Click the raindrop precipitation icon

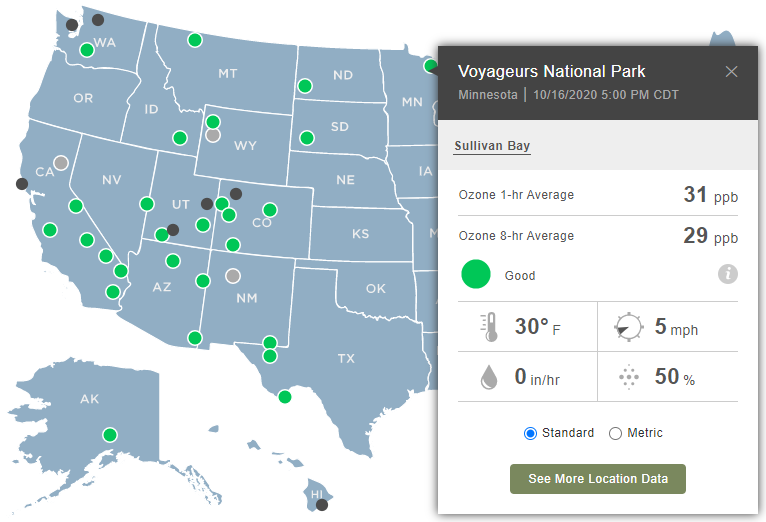[489, 377]
